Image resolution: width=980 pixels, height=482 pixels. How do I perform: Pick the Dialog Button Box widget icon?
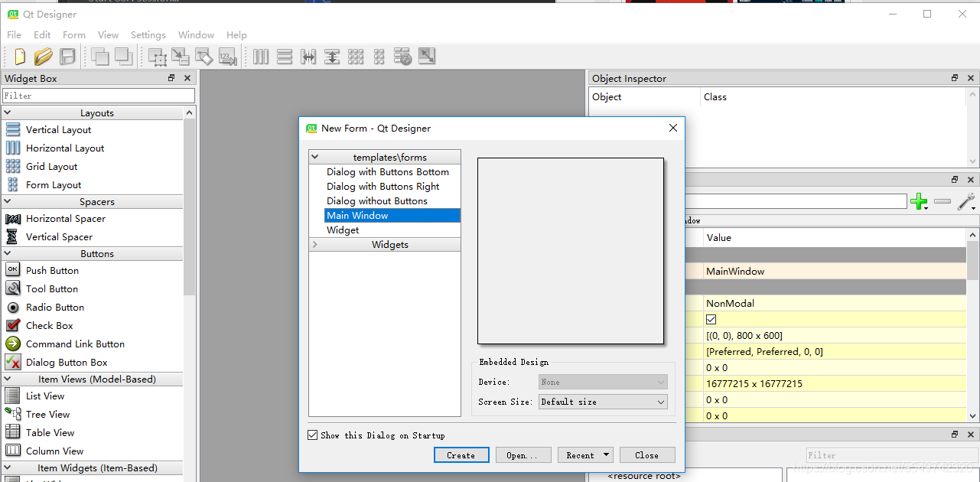13,362
